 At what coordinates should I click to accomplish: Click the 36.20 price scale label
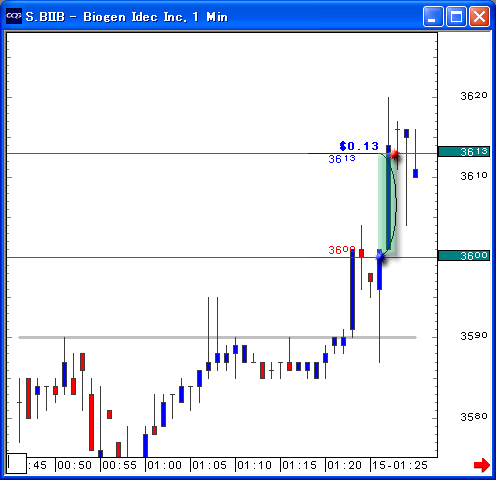tap(474, 96)
